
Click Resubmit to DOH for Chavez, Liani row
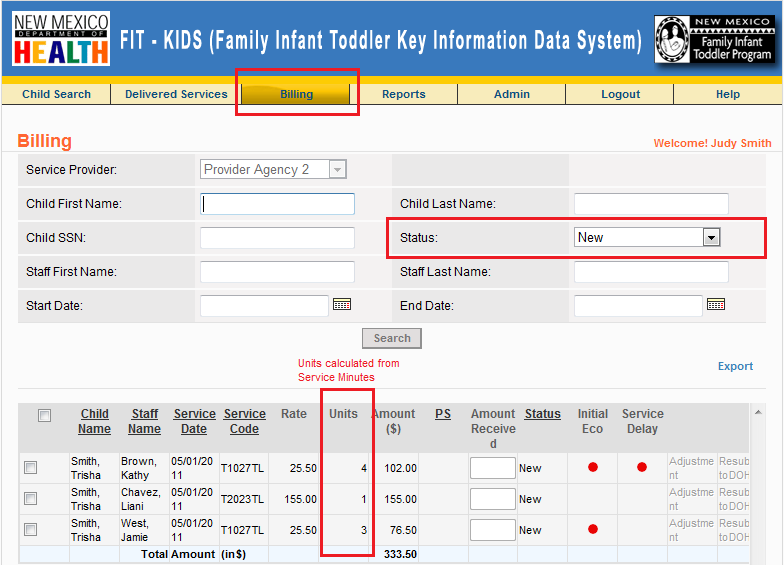(x=734, y=499)
